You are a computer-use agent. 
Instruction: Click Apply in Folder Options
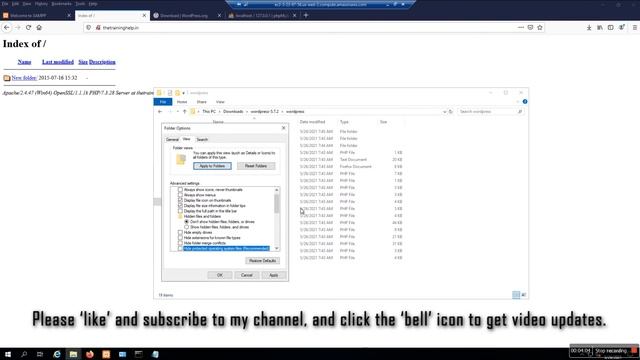[273, 275]
